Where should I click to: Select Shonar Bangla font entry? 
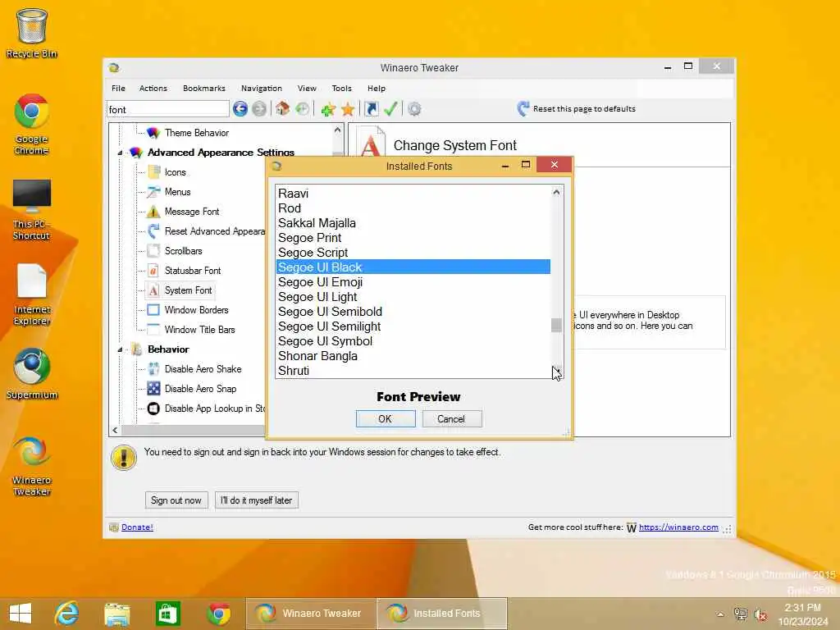[x=413, y=356]
